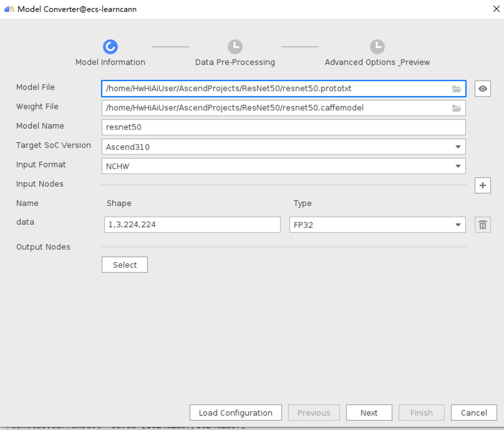Click the Output Nodes label
504x430 pixels.
[x=43, y=247]
